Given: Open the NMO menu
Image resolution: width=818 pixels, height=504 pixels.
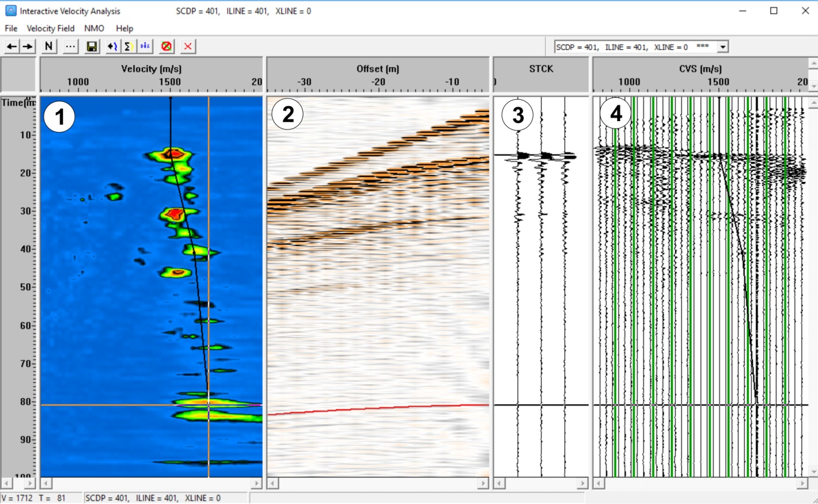Looking at the screenshot, I should click(x=94, y=28).
